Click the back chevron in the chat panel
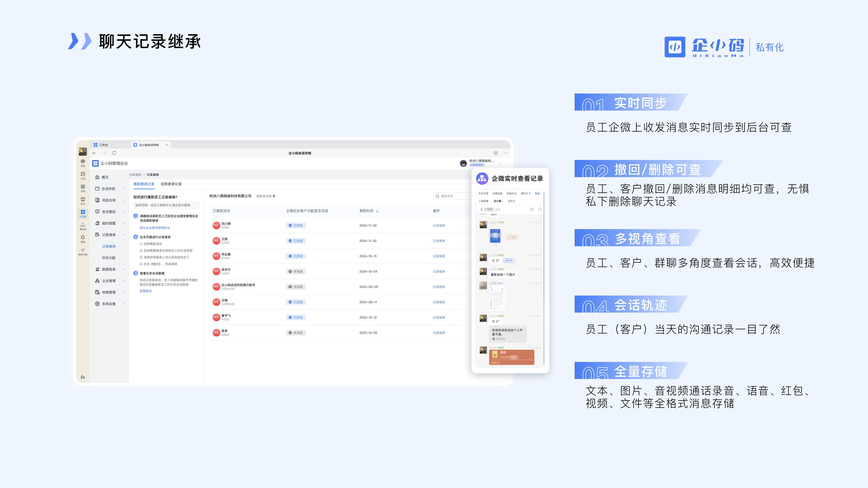The height and width of the screenshot is (488, 868). pyautogui.click(x=481, y=209)
